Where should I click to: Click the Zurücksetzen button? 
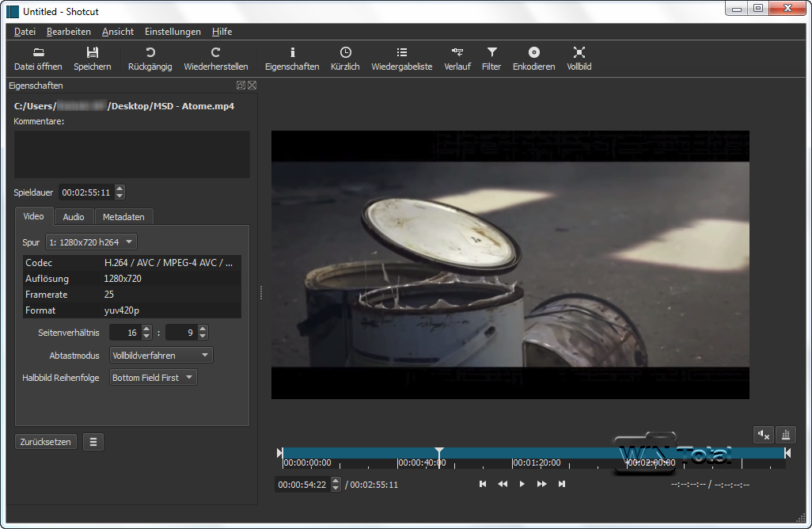(x=46, y=442)
